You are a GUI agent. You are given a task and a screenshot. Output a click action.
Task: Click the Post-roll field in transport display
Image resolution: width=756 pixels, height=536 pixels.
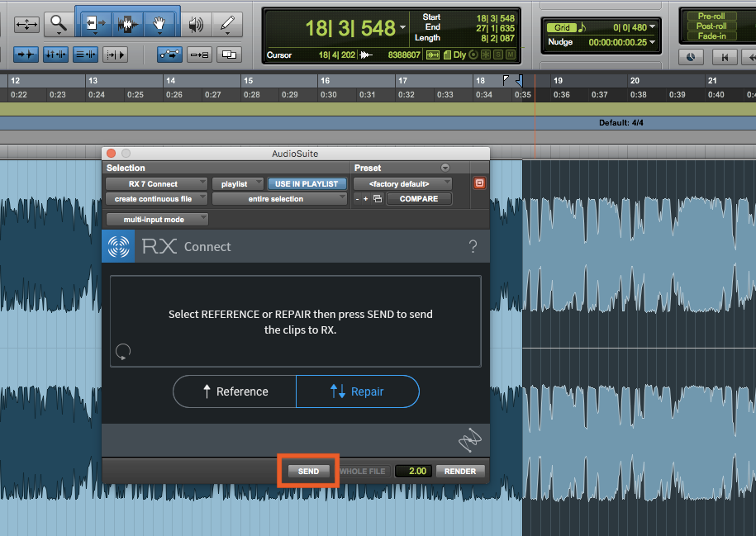point(711,26)
